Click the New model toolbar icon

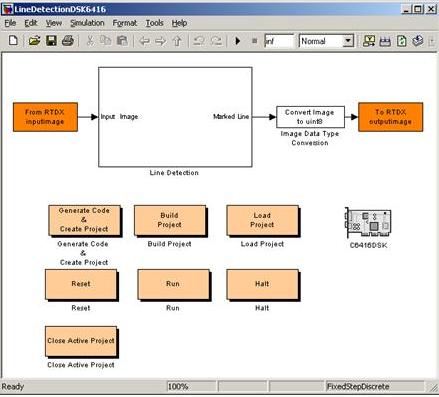click(x=13, y=41)
